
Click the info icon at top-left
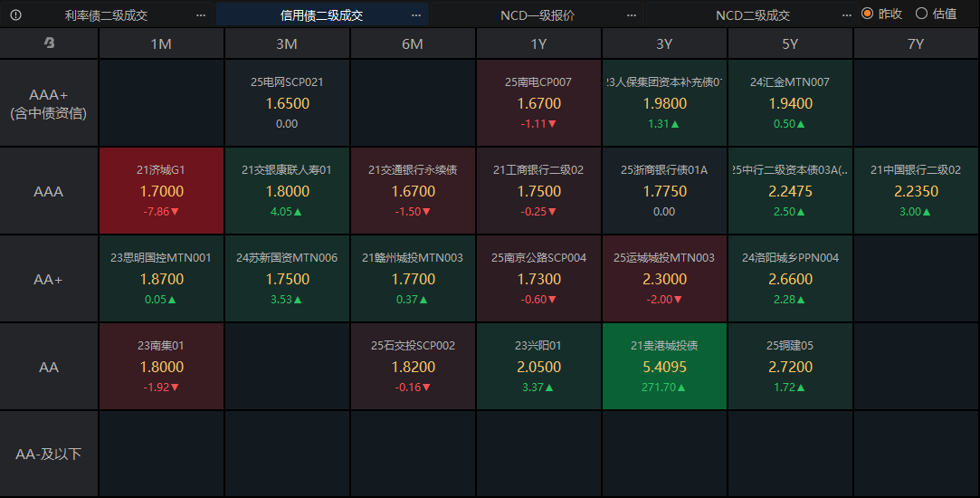click(16, 14)
